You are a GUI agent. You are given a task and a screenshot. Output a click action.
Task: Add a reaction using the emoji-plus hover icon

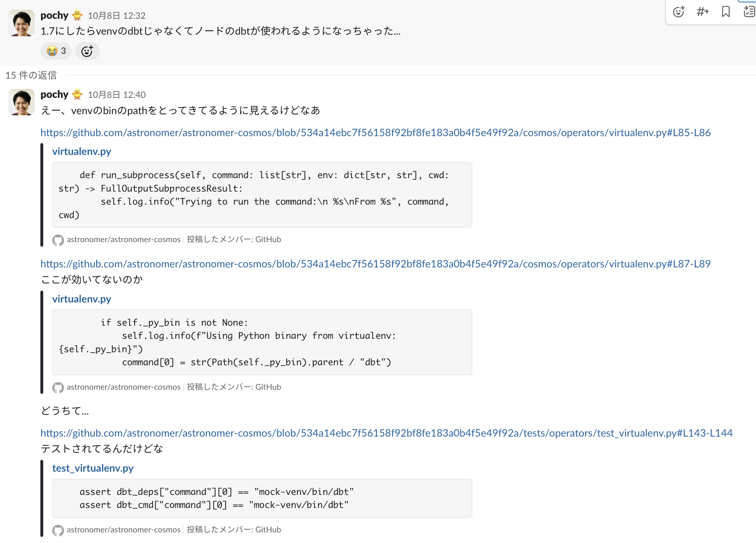(678, 12)
